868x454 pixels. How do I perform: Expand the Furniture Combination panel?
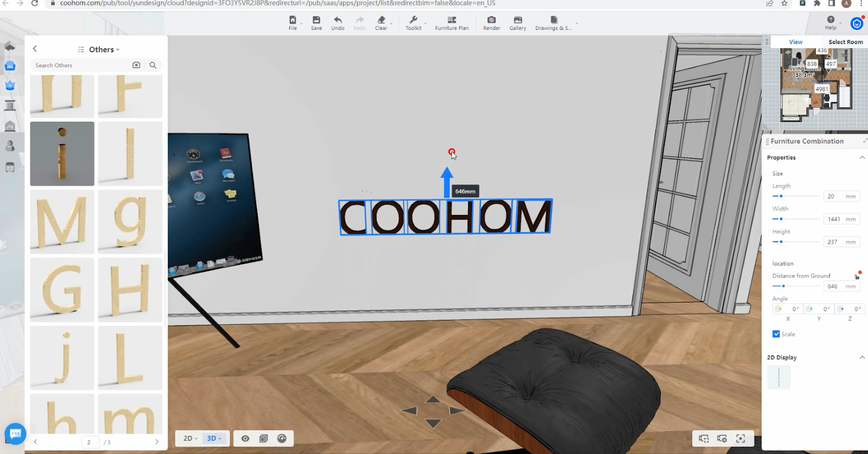[x=864, y=141]
